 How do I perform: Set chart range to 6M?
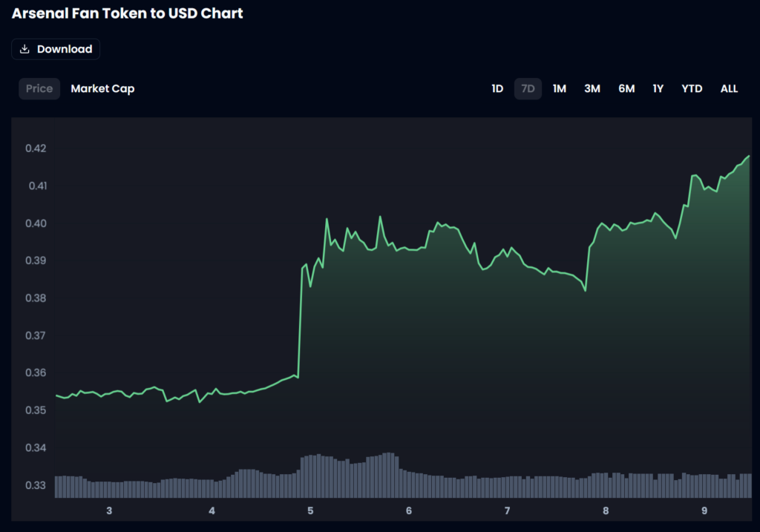pyautogui.click(x=626, y=88)
